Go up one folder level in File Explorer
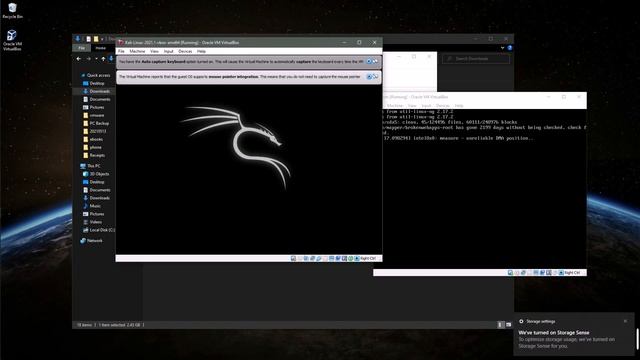This screenshot has height=360, width=640. coord(103,59)
